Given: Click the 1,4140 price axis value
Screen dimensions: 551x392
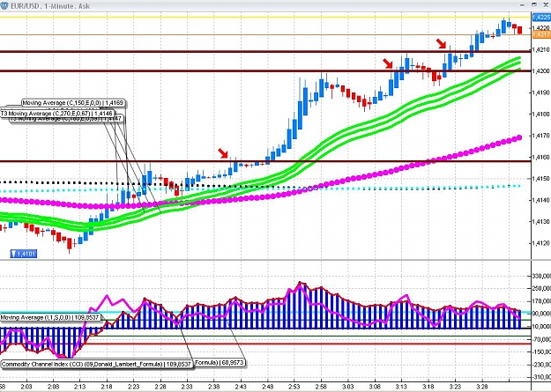Looking at the screenshot, I should pyautogui.click(x=541, y=200).
